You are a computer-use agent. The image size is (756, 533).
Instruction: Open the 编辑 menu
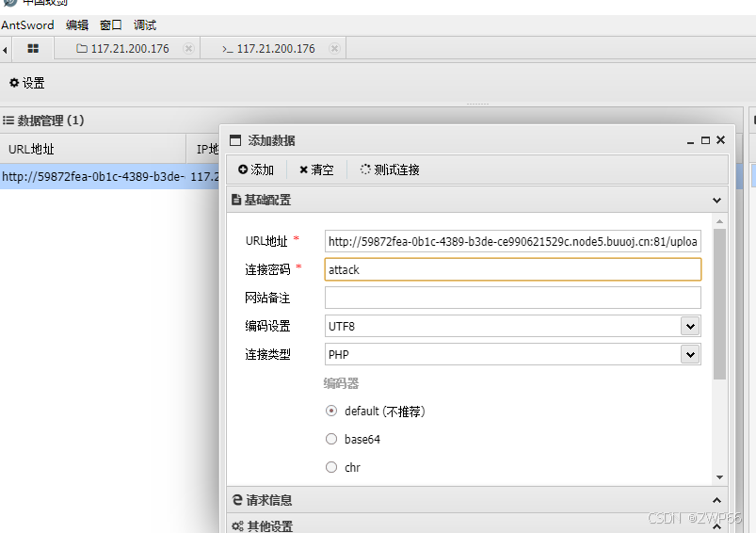(x=77, y=25)
